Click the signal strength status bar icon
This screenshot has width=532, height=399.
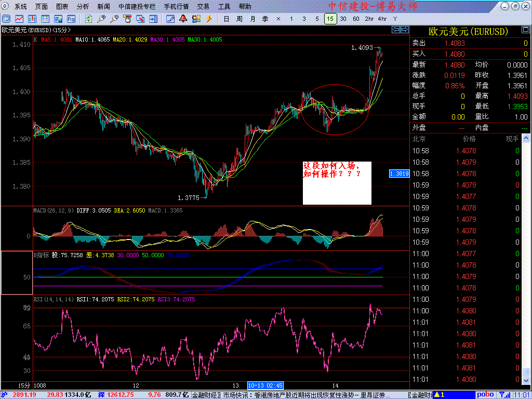tap(505, 395)
